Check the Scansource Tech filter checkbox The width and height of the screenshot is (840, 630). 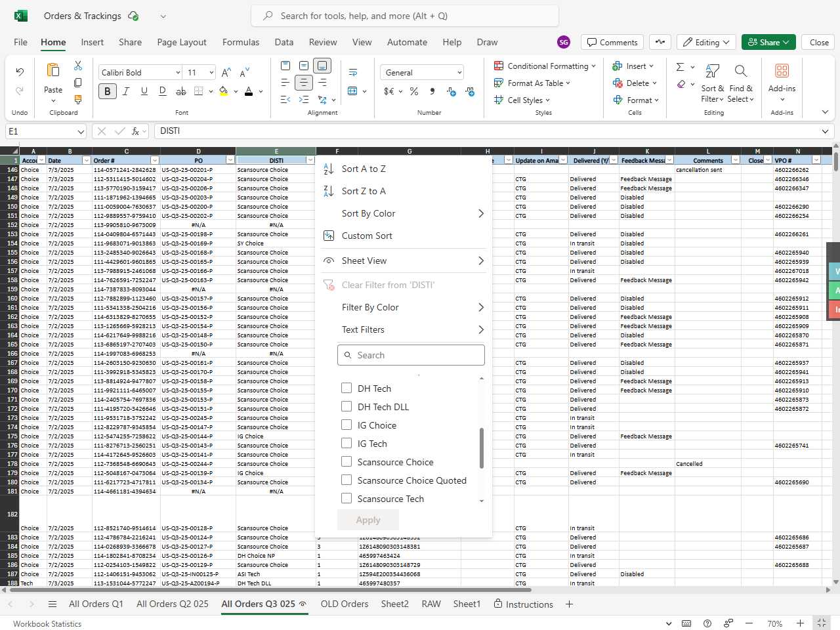pyautogui.click(x=346, y=498)
